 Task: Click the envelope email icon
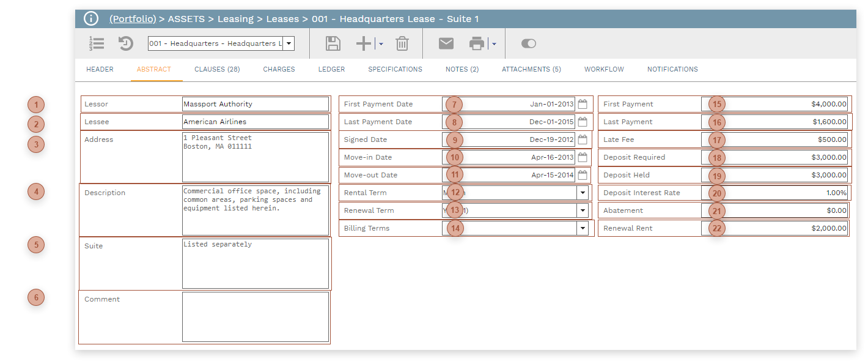point(446,43)
